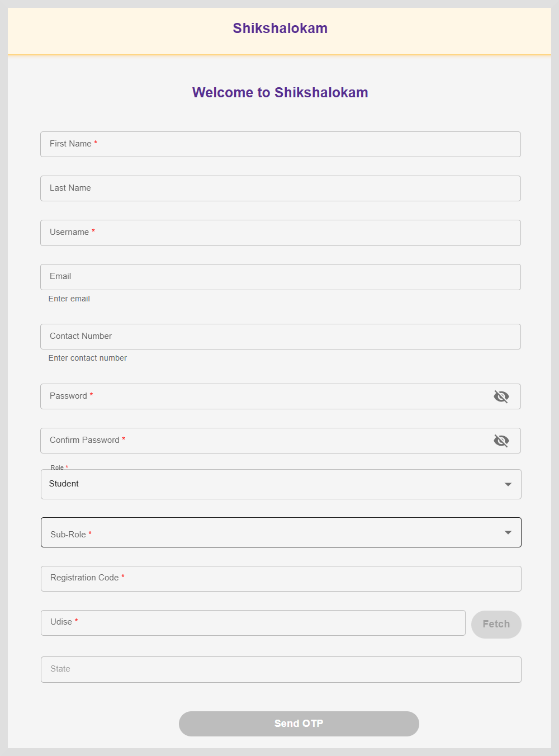559x756 pixels.
Task: Click the State input field
Action: point(279,669)
